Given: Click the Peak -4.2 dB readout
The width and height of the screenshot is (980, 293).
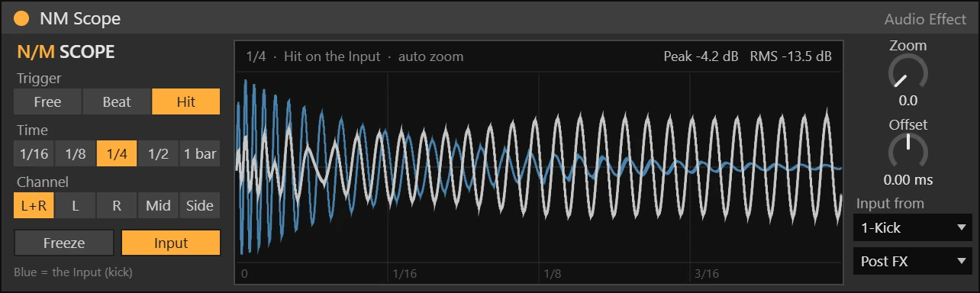Looking at the screenshot, I should (x=701, y=56).
